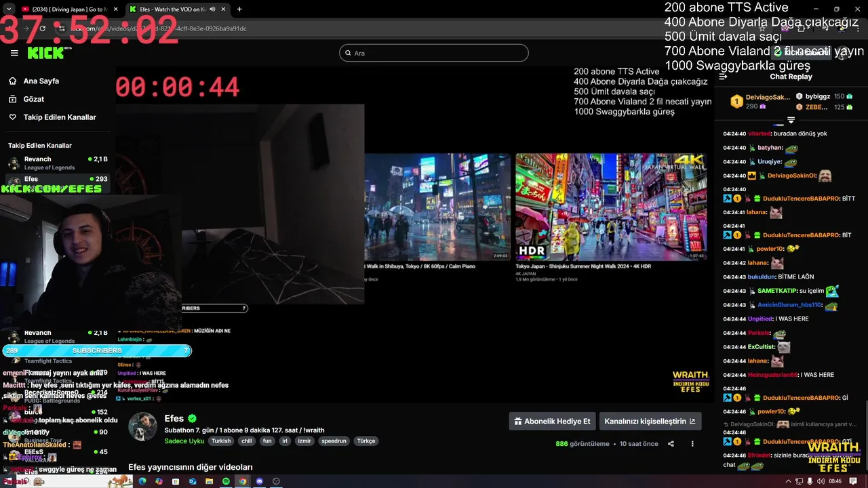Click Efes yayıncısının diğer videoları heading
The width and height of the screenshot is (868, 488).
point(191,468)
